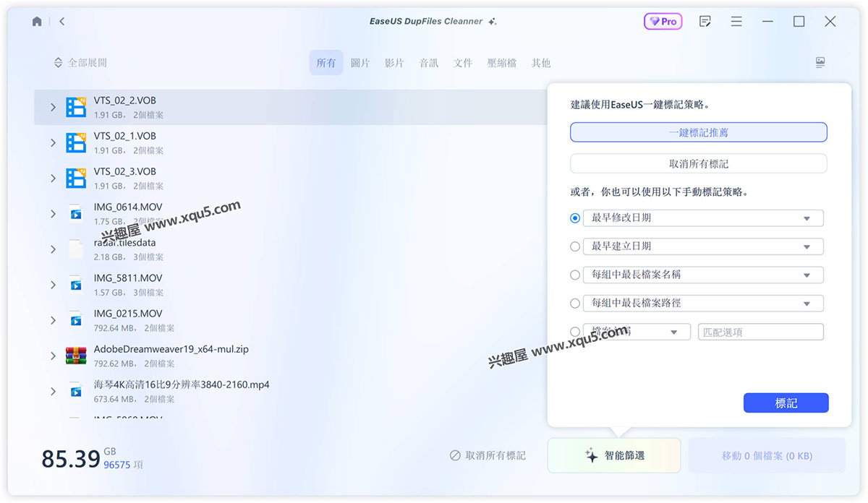Open the 每組中最長檔案路徑 dropdown
This screenshot has width=868, height=503.
tap(704, 304)
